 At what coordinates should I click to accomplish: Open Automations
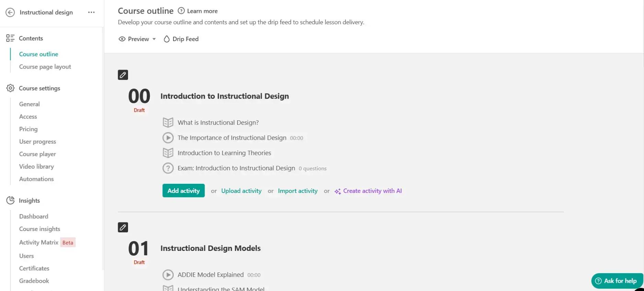(36, 179)
